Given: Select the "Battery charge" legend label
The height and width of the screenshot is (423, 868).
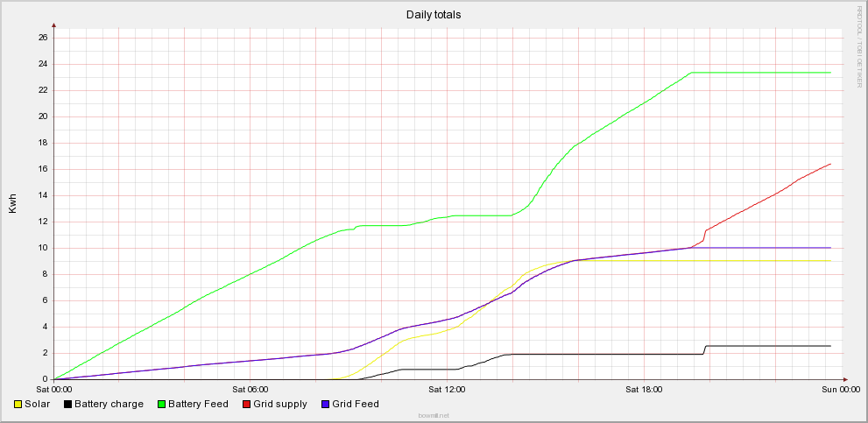Looking at the screenshot, I should (109, 404).
